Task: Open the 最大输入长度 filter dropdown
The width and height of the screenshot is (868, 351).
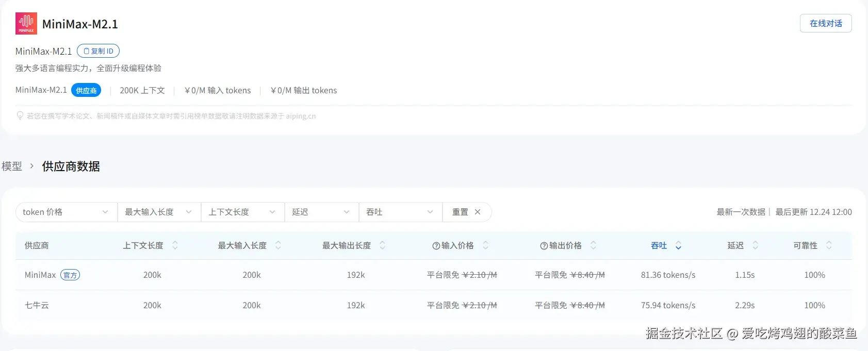Action: (x=159, y=212)
